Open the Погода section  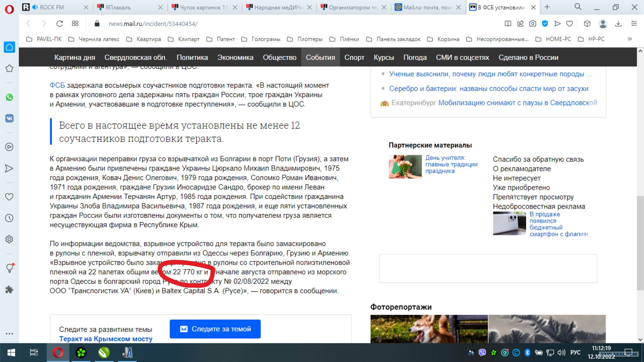[x=415, y=57]
